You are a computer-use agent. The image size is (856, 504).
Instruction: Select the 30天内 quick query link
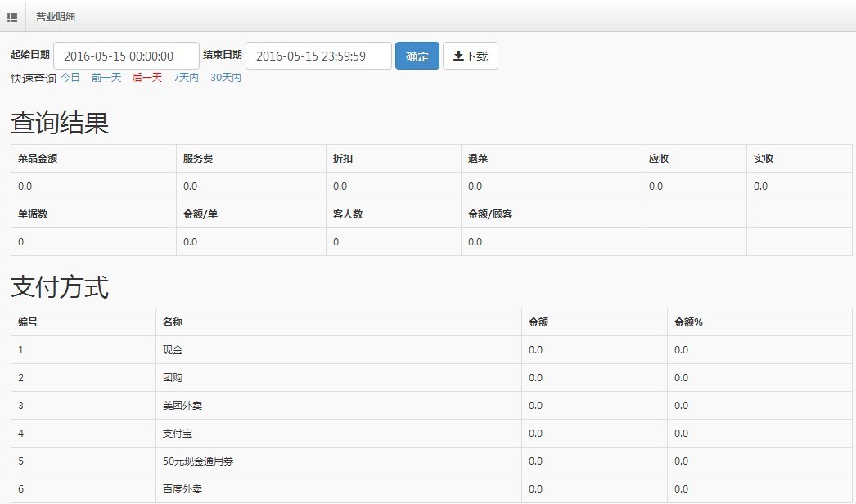[x=226, y=78]
